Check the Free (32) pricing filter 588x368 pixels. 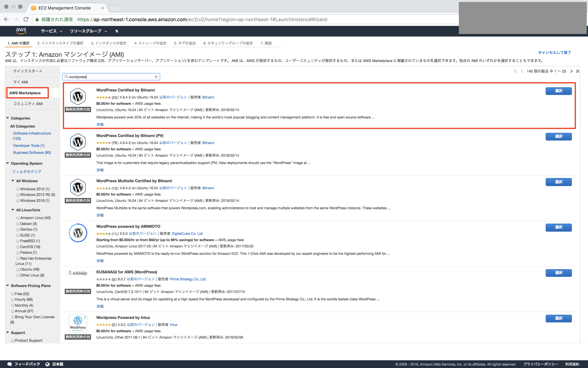tap(13, 294)
